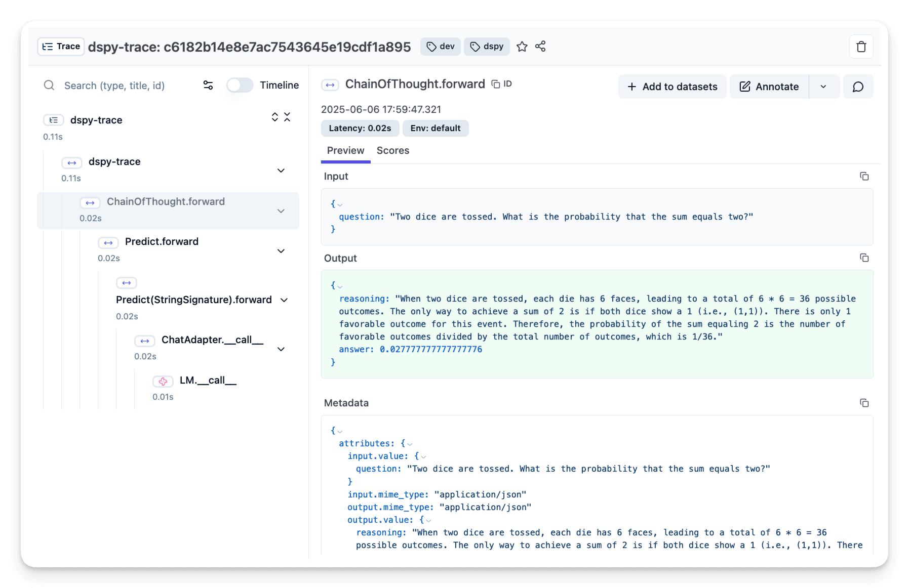The width and height of the screenshot is (909, 588).
Task: Copy the Input JSON content
Action: pos(864,177)
